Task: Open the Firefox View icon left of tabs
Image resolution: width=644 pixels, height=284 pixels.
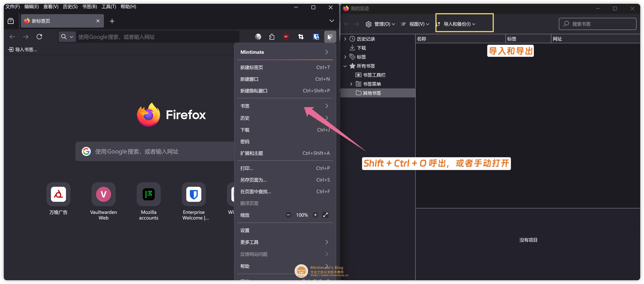Action: [x=11, y=21]
